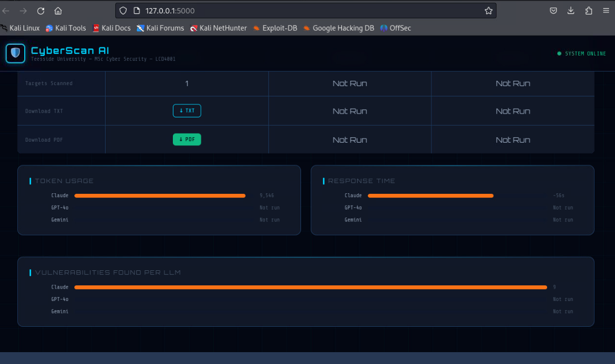Viewport: 615px width, 364px height.
Task: Click the GPT-4o label under Response Time
Action: pyautogui.click(x=353, y=208)
